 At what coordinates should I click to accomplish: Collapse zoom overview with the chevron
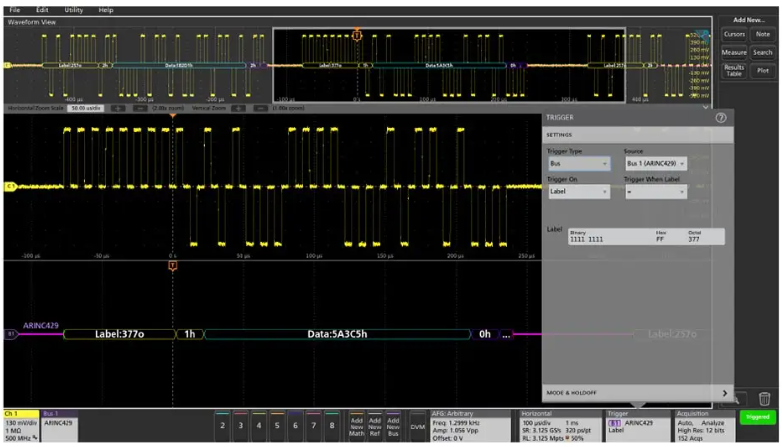coord(705,108)
